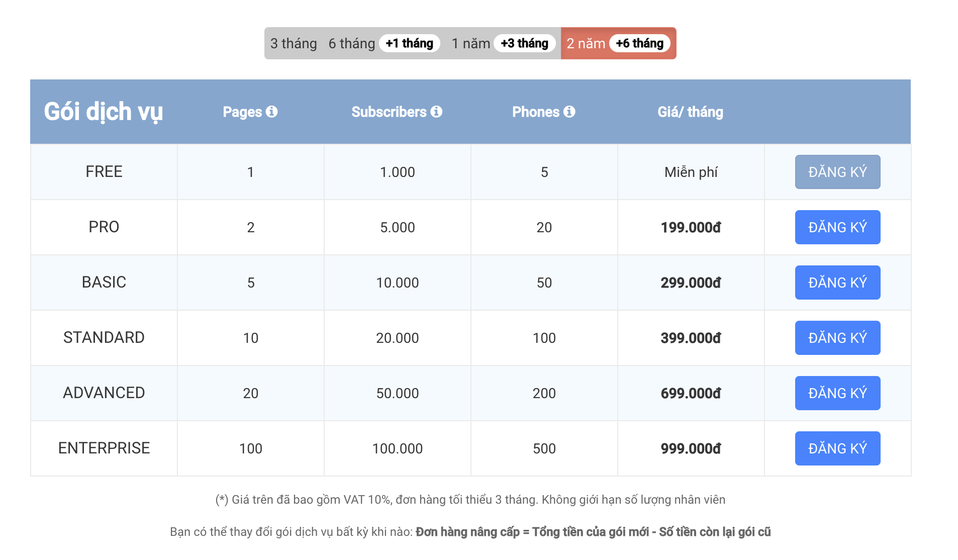
Task: Click the +3 tháng bonus badge
Action: [x=525, y=43]
